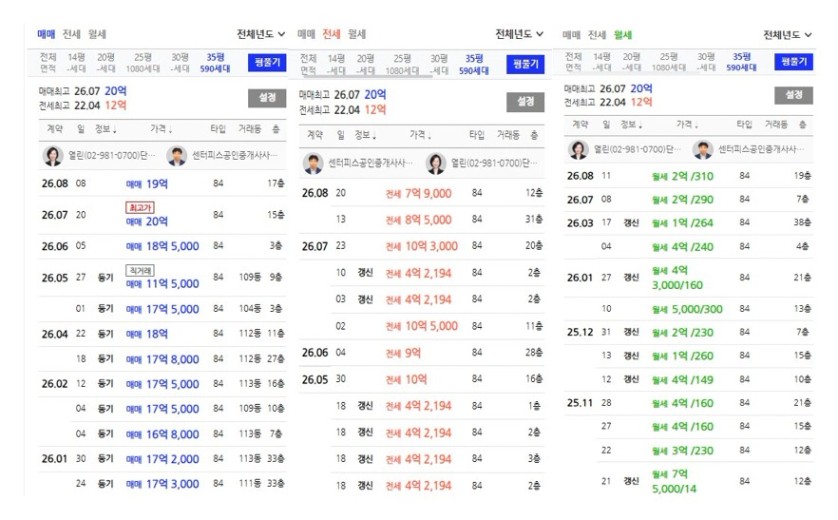Viewport: 838px width, 520px height.
Task: Click the 최고가 badge on the 20억 sale
Action: [x=140, y=207]
